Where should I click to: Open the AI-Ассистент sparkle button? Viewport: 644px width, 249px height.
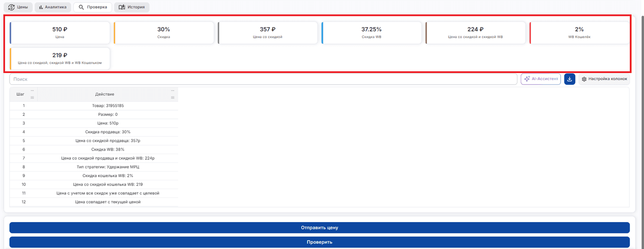point(540,79)
